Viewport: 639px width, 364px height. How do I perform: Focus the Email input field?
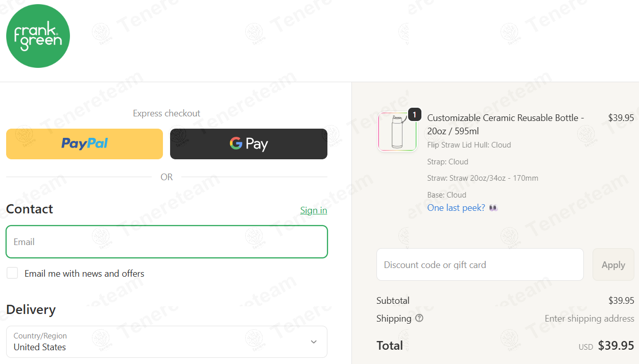click(167, 241)
